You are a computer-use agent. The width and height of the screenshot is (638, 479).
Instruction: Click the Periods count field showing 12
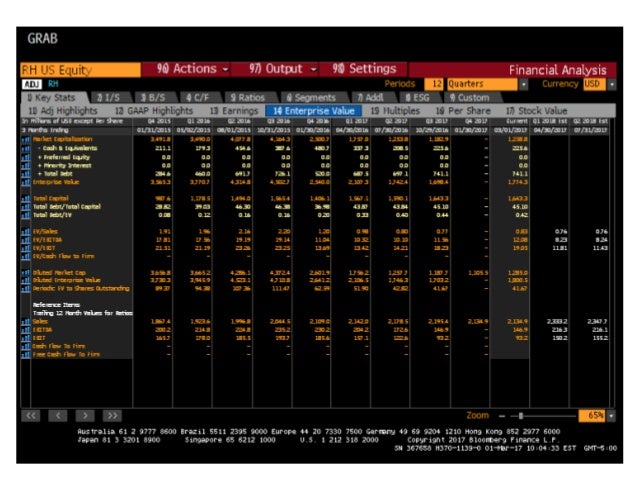(x=434, y=84)
